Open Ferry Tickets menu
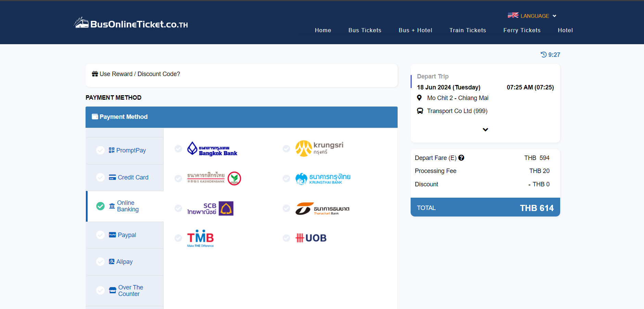Image resolution: width=644 pixels, height=309 pixels. point(522,30)
